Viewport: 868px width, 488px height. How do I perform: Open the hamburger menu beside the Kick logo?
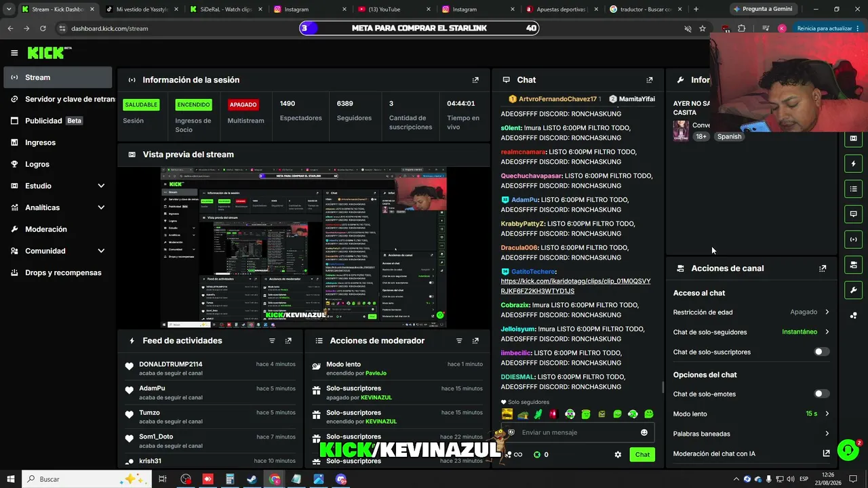point(14,53)
